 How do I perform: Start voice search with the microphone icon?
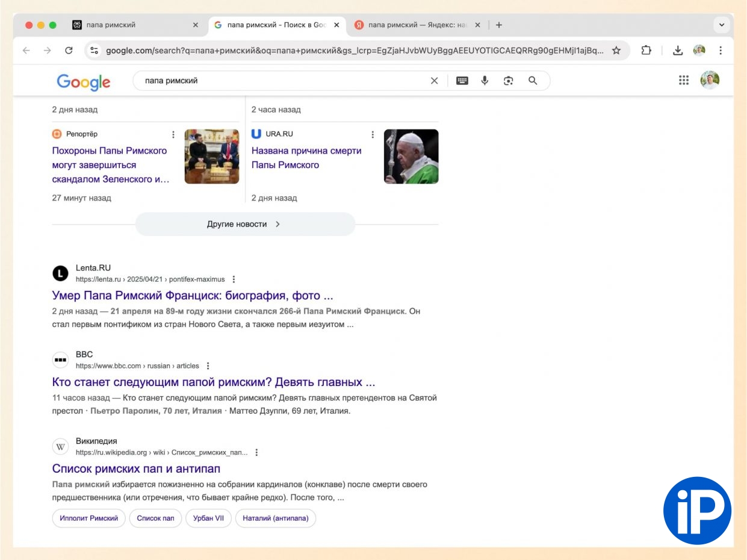[x=485, y=81]
